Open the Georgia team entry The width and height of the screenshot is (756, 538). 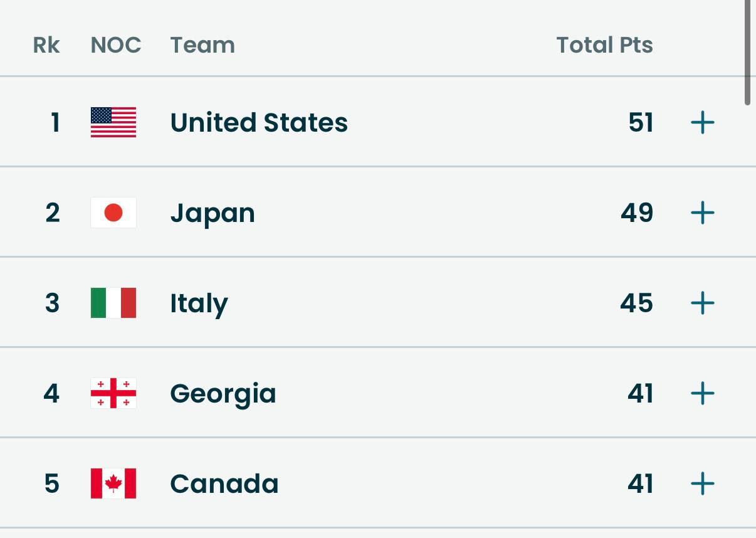(223, 394)
